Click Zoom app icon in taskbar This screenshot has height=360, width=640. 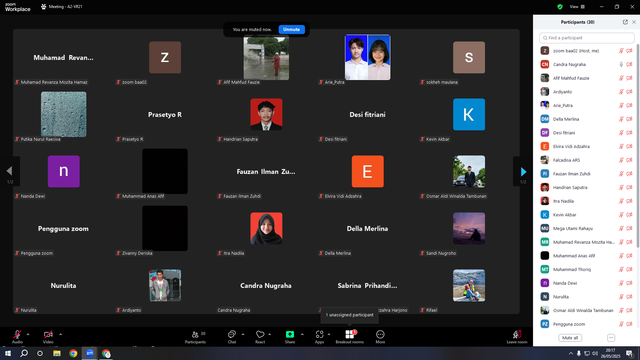(x=90, y=353)
